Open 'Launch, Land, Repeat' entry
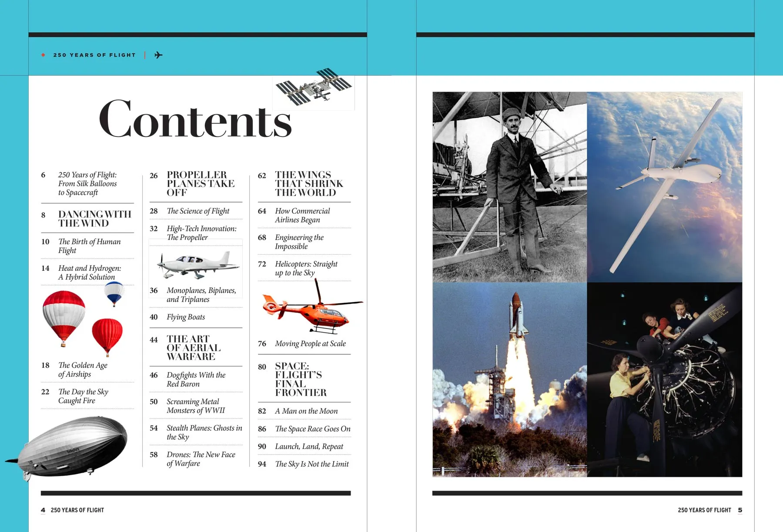Screen dimensions: 783x532 [309, 446]
